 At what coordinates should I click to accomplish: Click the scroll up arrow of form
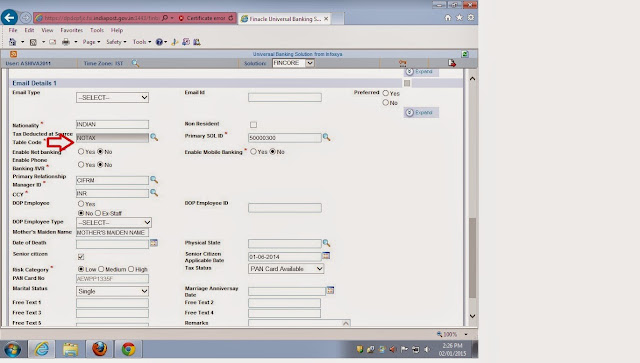coord(472,78)
